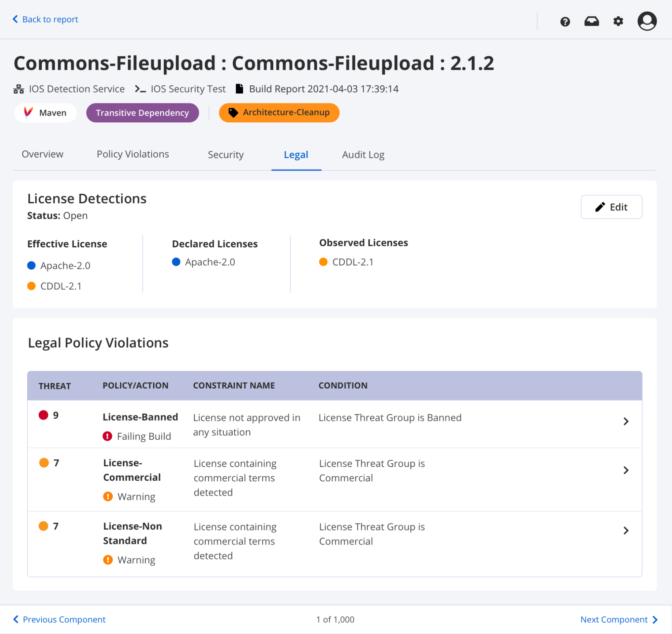This screenshot has width=672, height=634.
Task: Click the Edit license detections button
Action: 611,207
